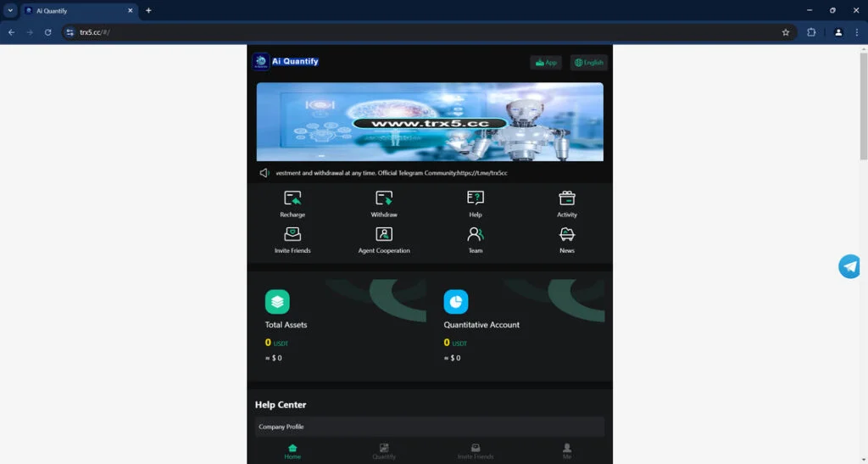Click the Help Center heading
This screenshot has height=464, width=868.
pyautogui.click(x=281, y=405)
